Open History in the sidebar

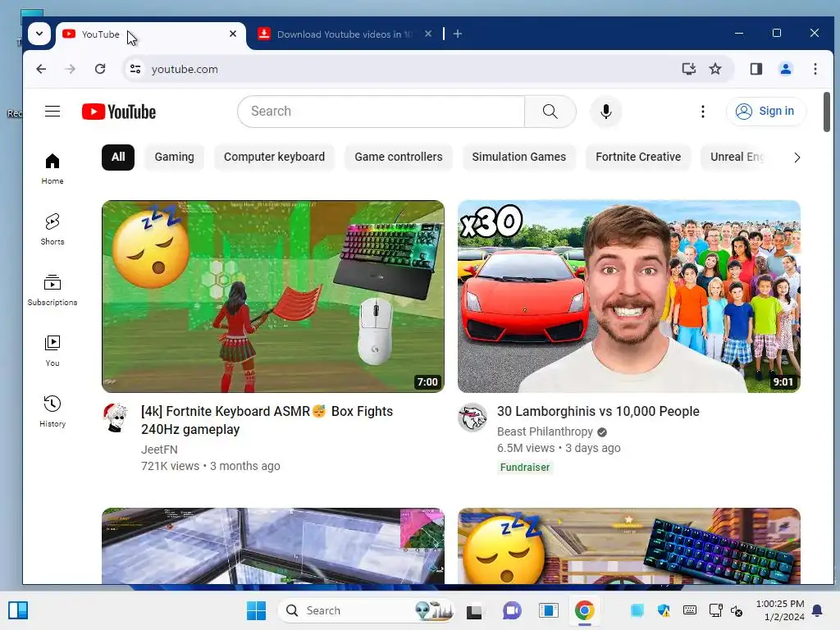[x=52, y=412]
